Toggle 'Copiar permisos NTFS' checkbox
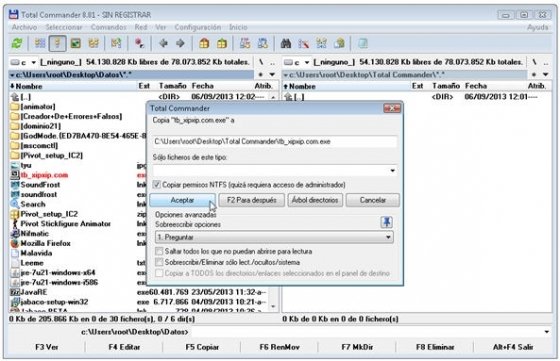Screen dimensions: 560x361 coord(156,185)
